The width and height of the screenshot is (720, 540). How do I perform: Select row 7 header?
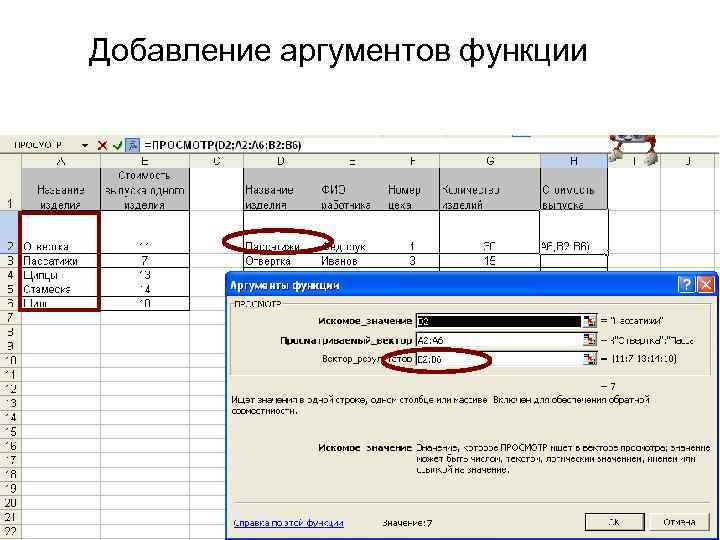[10, 317]
